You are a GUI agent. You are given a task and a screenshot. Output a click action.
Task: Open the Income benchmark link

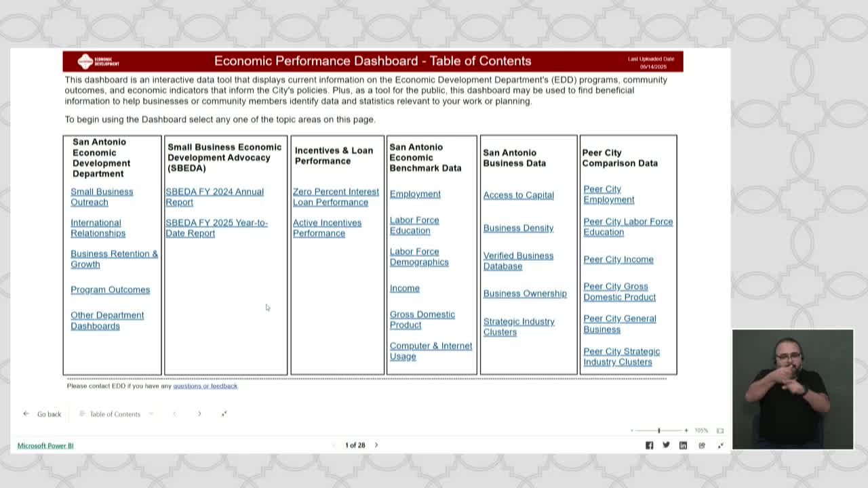click(x=404, y=288)
